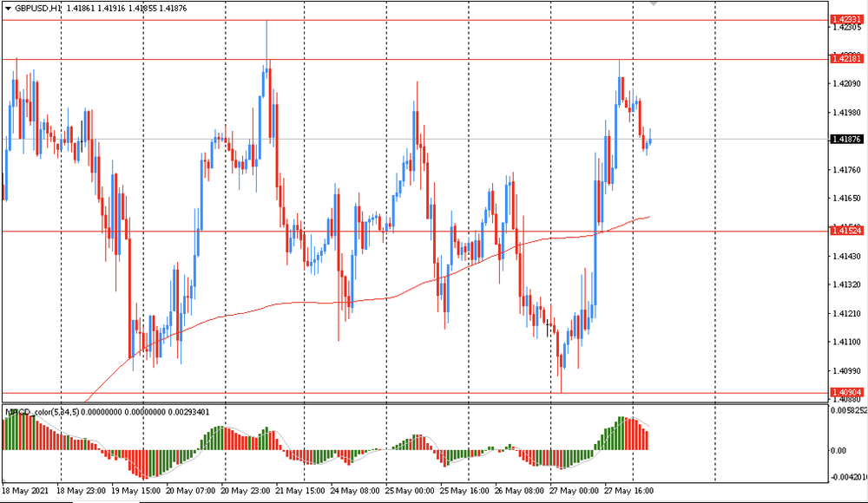Click the 1.41760 price scale value

845,170
